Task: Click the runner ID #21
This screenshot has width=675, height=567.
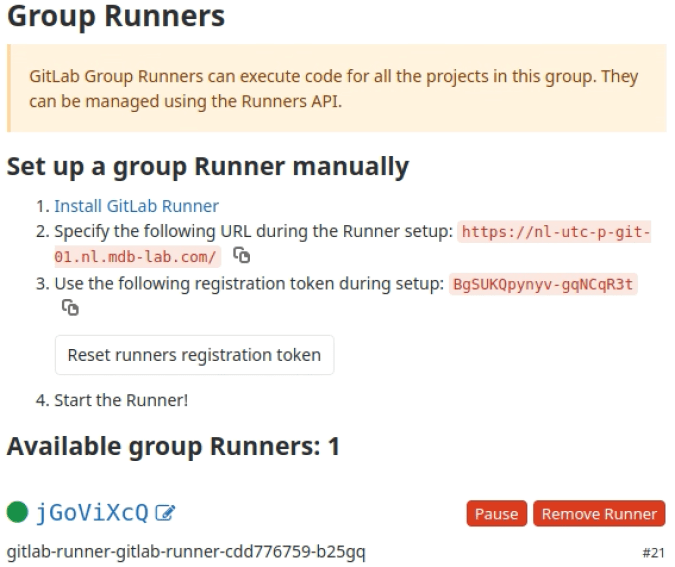Action: 653,552
